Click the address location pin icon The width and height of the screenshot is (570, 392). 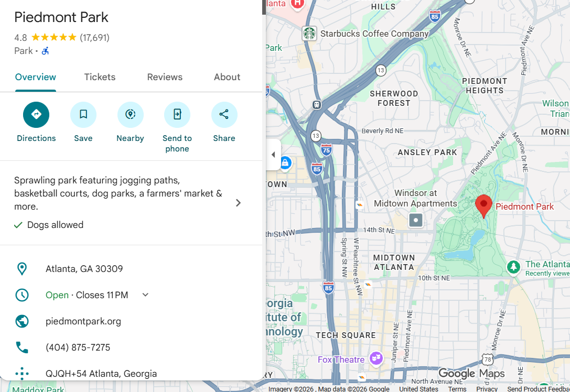tap(22, 269)
